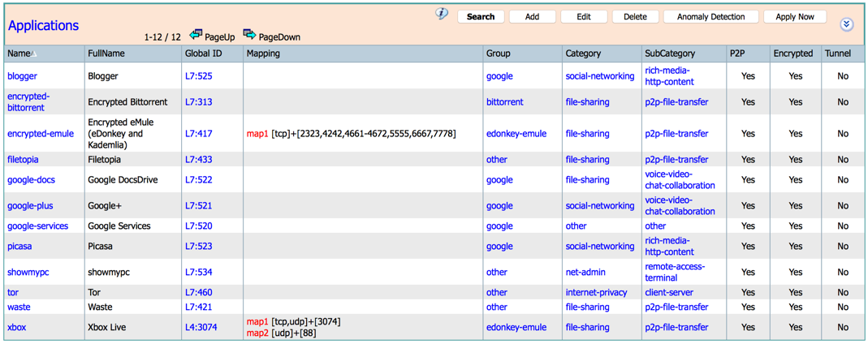Click Global ID L4:3074

(201, 327)
